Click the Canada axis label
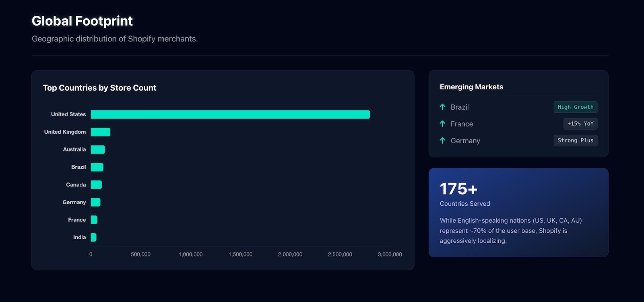This screenshot has height=302, width=644. point(76,185)
